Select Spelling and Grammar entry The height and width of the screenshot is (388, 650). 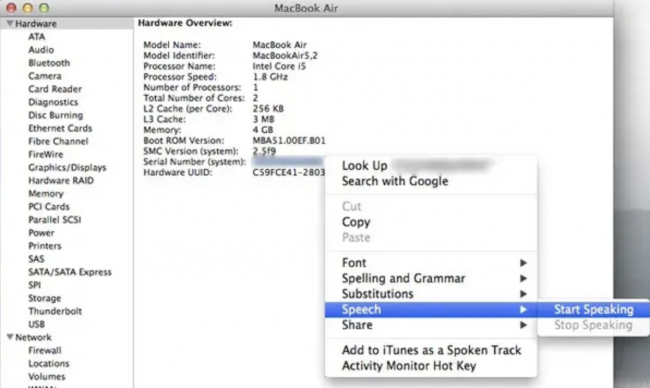click(x=431, y=278)
